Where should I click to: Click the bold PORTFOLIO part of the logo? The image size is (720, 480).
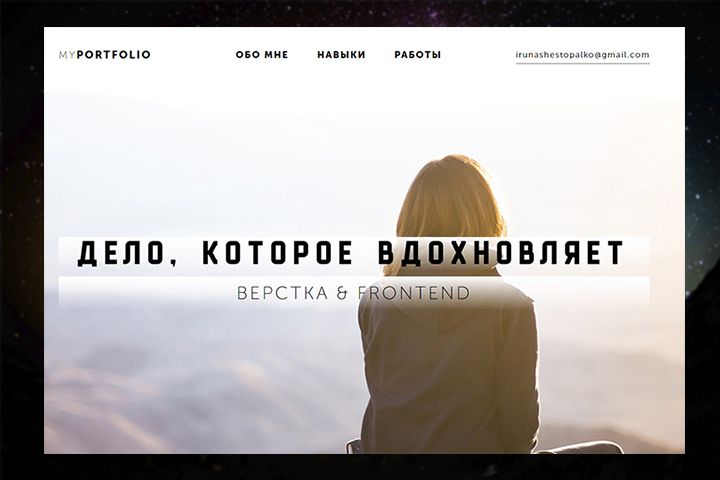point(114,55)
